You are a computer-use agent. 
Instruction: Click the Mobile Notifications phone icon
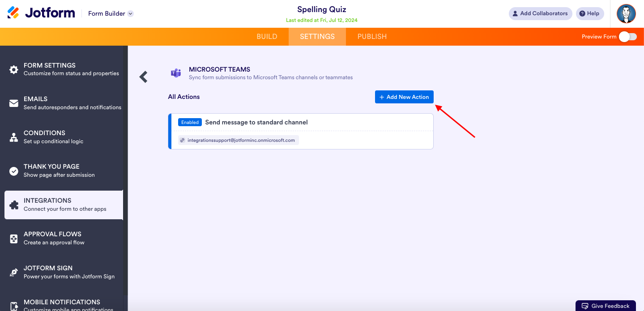point(14,307)
